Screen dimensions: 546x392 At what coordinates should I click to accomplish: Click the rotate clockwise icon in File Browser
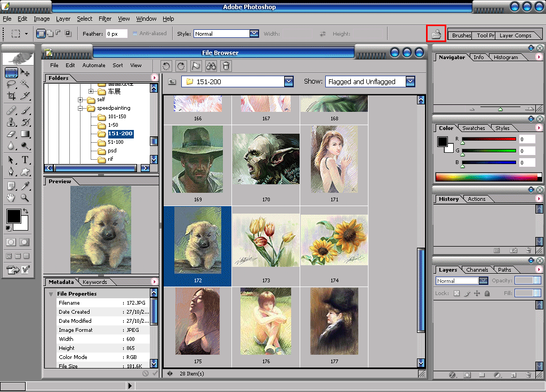[181, 66]
